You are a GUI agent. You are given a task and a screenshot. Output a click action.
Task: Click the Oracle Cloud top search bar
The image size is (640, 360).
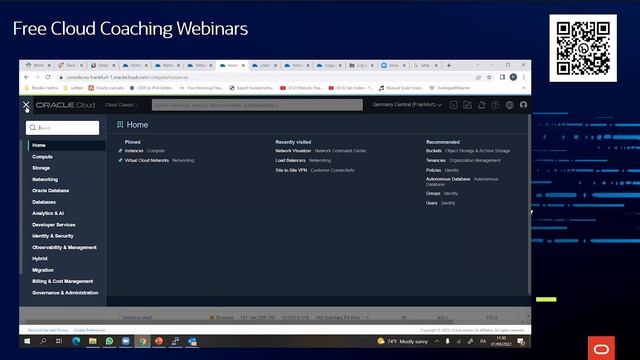point(257,105)
